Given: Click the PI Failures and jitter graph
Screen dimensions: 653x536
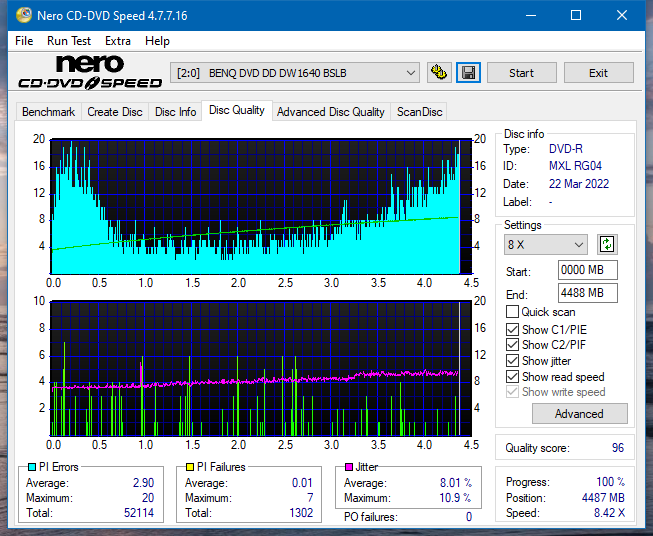Looking at the screenshot, I should [x=261, y=369].
